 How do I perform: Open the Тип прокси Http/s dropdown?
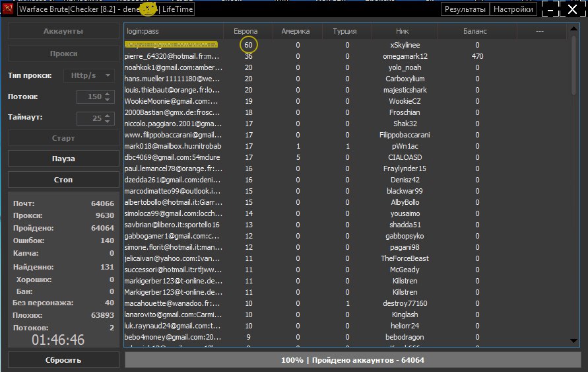coord(89,75)
